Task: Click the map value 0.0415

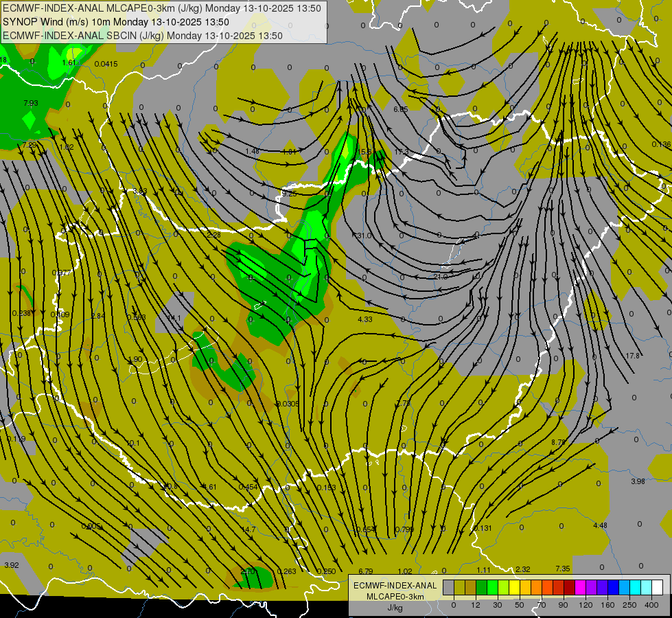Action: (x=106, y=64)
